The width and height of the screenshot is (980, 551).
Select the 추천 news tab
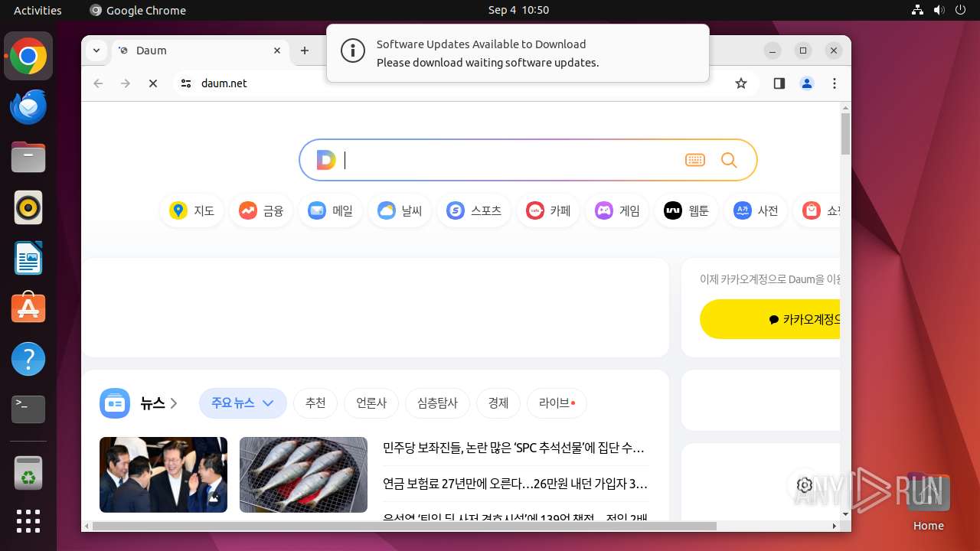click(315, 403)
